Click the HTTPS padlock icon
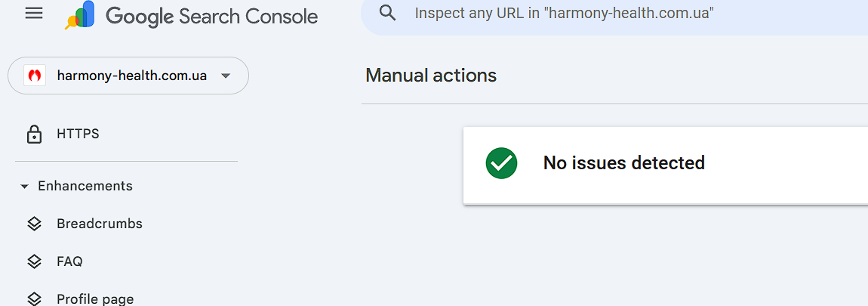Screen dimensions: 868x306 (x=34, y=134)
